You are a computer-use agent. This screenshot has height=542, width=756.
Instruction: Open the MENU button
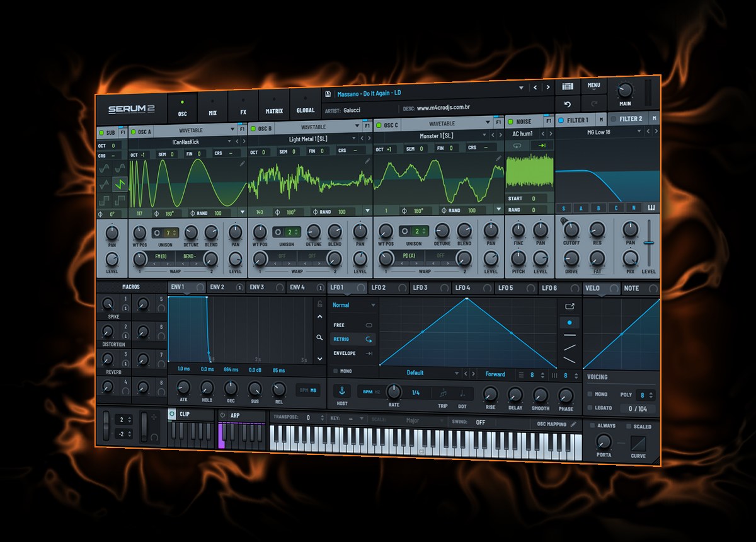[x=593, y=85]
